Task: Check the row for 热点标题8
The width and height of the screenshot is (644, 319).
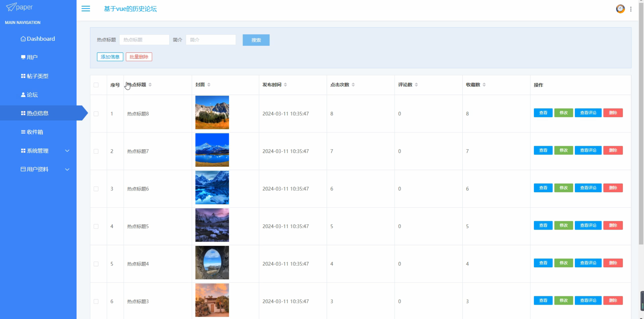Action: click(96, 114)
